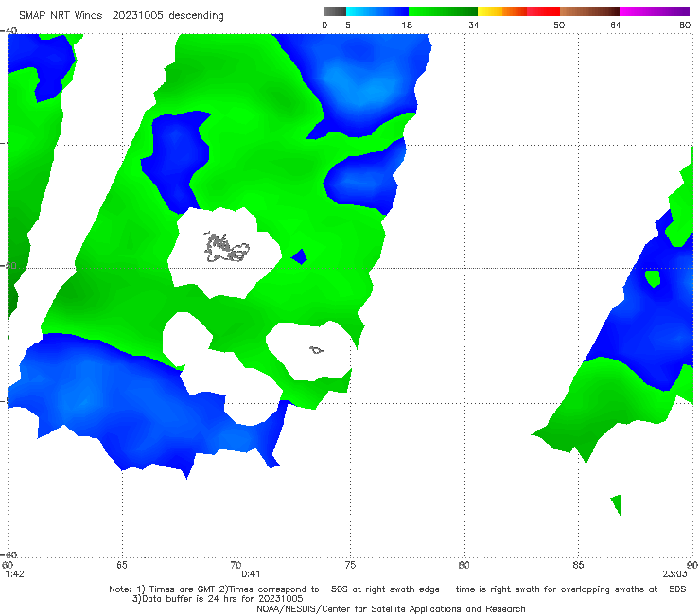Click the longitude label '70'
Viewport: 700px width, 615px height.
(236, 565)
